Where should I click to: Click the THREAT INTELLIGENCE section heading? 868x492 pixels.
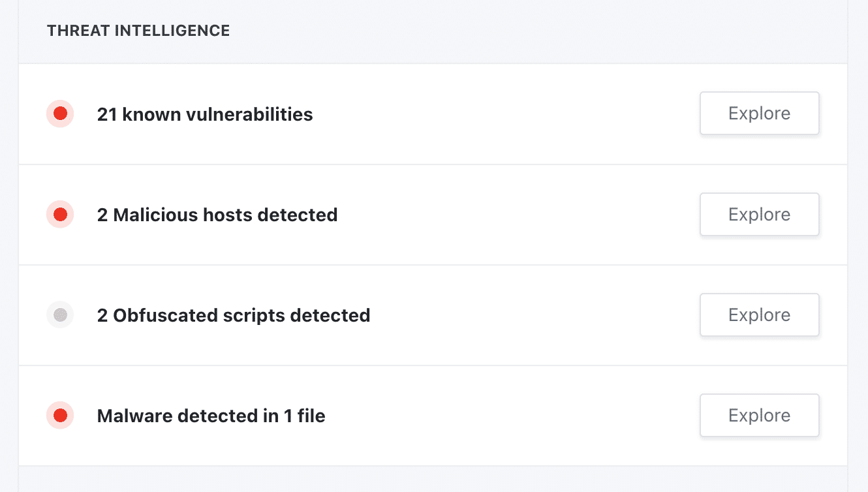click(x=138, y=31)
